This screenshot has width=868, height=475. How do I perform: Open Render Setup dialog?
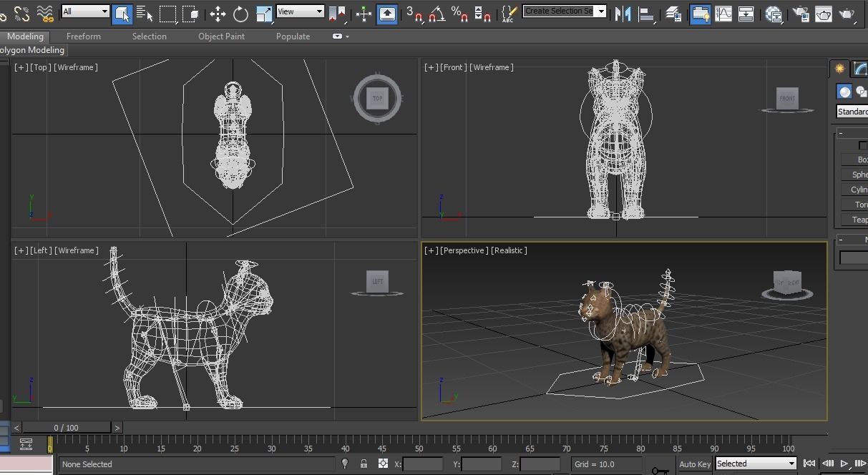click(x=800, y=13)
